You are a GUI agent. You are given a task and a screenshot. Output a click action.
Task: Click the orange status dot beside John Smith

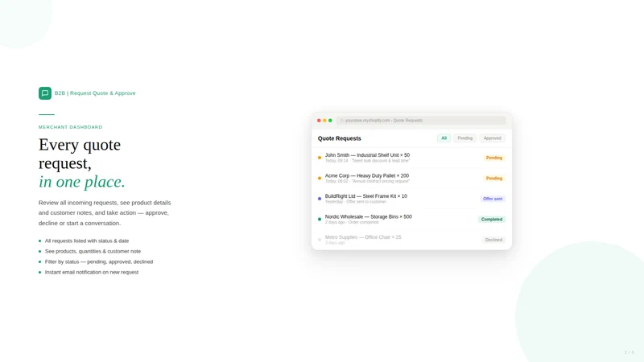click(x=320, y=158)
